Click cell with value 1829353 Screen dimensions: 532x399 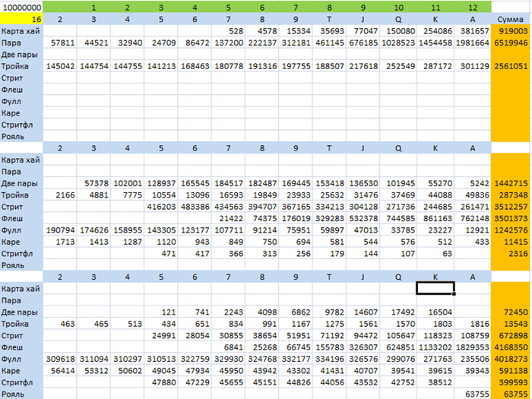[x=473, y=347]
